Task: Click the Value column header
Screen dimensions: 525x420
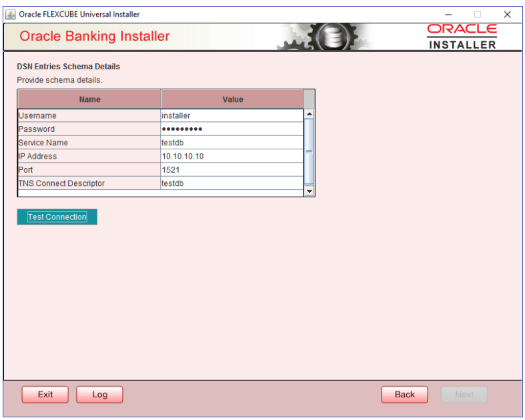Action: click(232, 99)
